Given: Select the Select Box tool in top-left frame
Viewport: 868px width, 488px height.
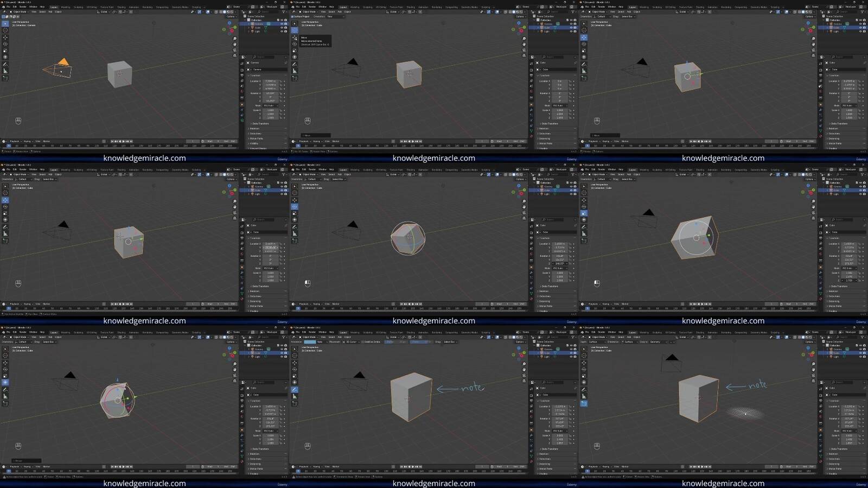Looking at the screenshot, I should 5,23.
